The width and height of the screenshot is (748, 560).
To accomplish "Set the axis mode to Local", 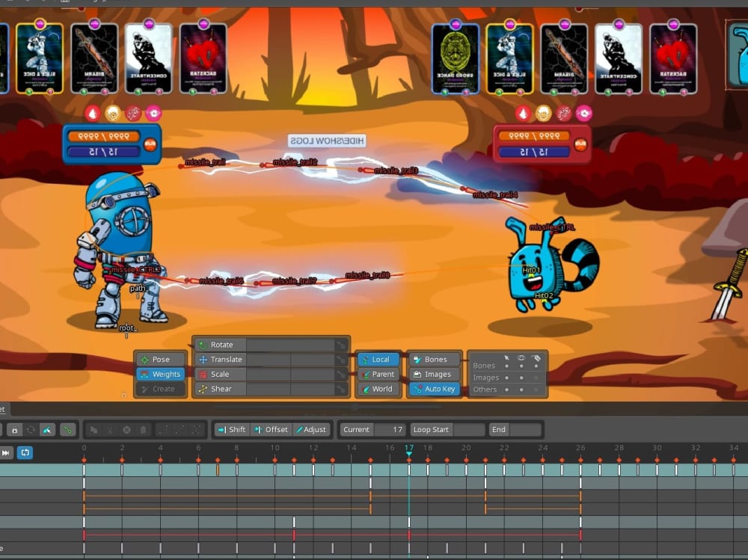I will [378, 359].
